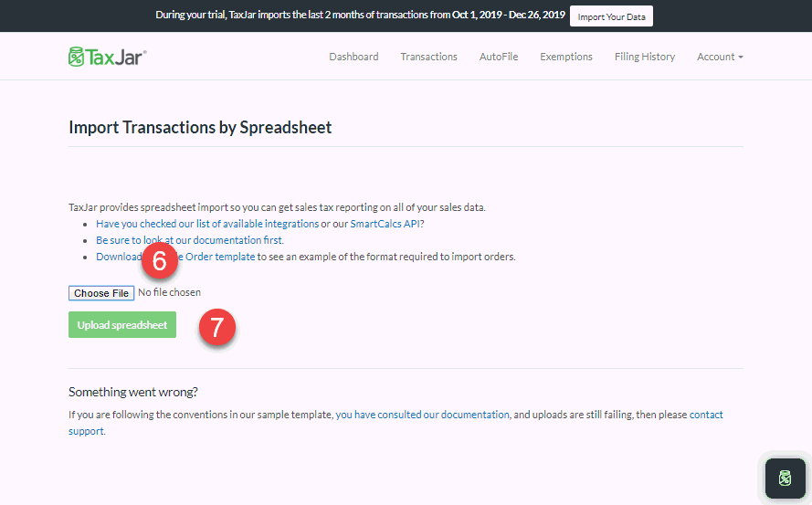Open Filing History from the navbar
The width and height of the screenshot is (812, 505).
tap(644, 57)
